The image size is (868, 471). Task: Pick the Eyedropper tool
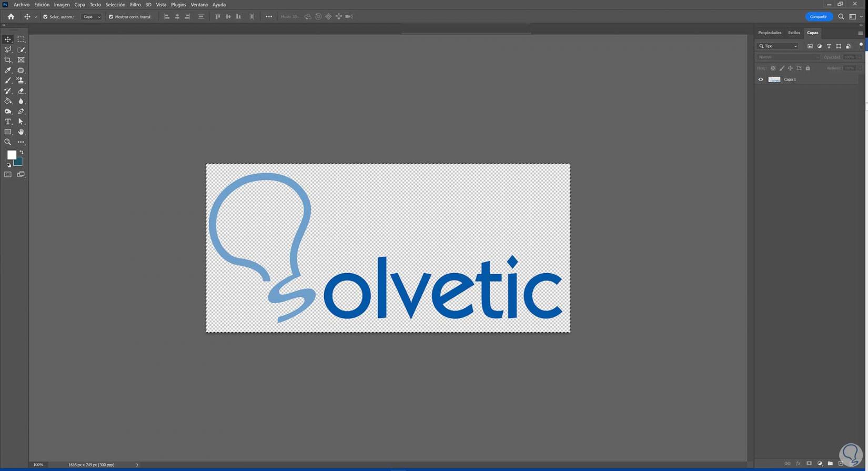pyautogui.click(x=8, y=71)
